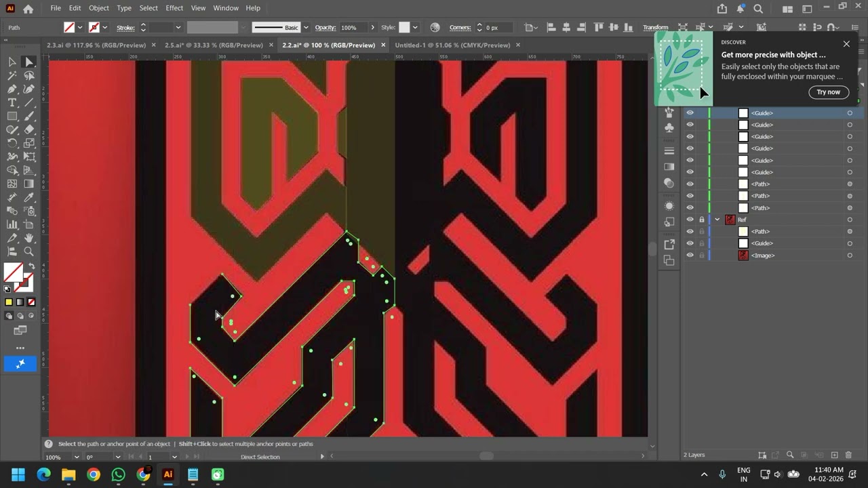Click the target circle for the Ref layer
The width and height of the screenshot is (868, 488).
point(850,220)
